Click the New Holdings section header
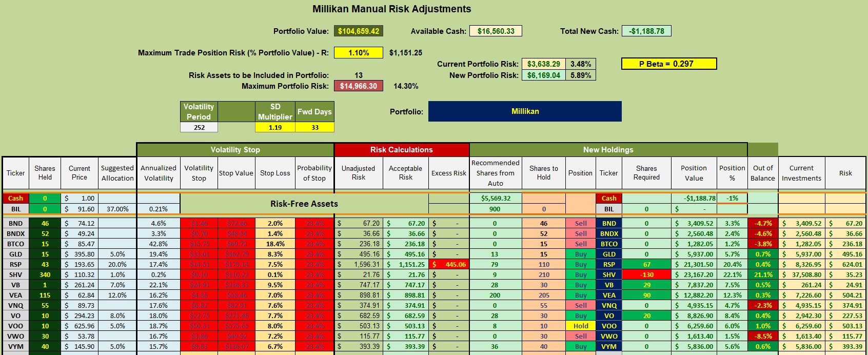Screen dimensions: 868x355 [608, 150]
